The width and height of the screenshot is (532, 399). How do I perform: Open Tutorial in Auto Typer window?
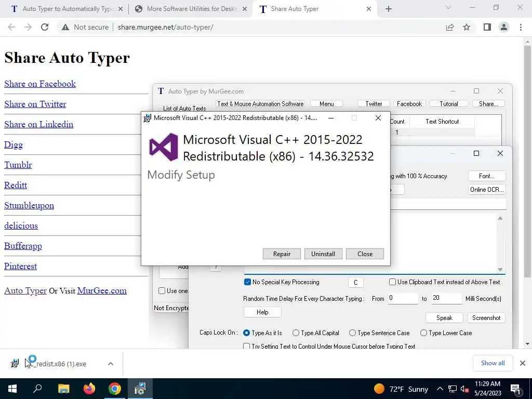pos(449,104)
